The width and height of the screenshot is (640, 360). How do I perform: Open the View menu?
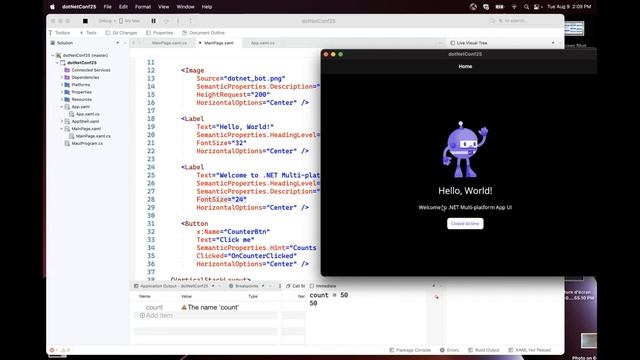tap(164, 7)
